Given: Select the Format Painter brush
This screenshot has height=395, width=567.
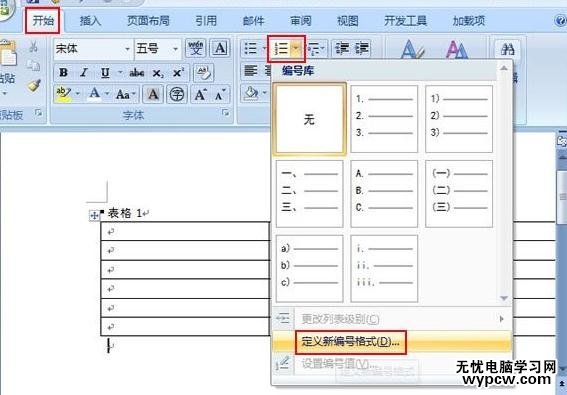Looking at the screenshot, I should coord(33,85).
